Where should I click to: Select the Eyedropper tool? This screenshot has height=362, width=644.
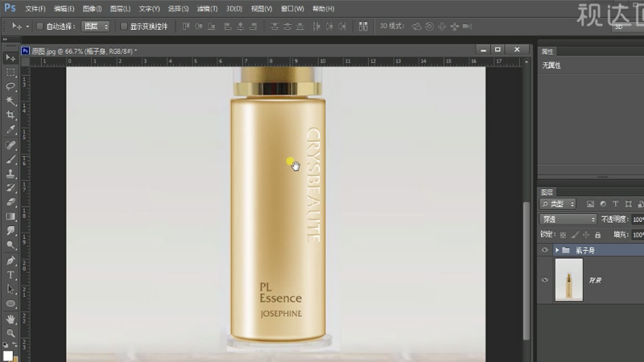tap(10, 130)
